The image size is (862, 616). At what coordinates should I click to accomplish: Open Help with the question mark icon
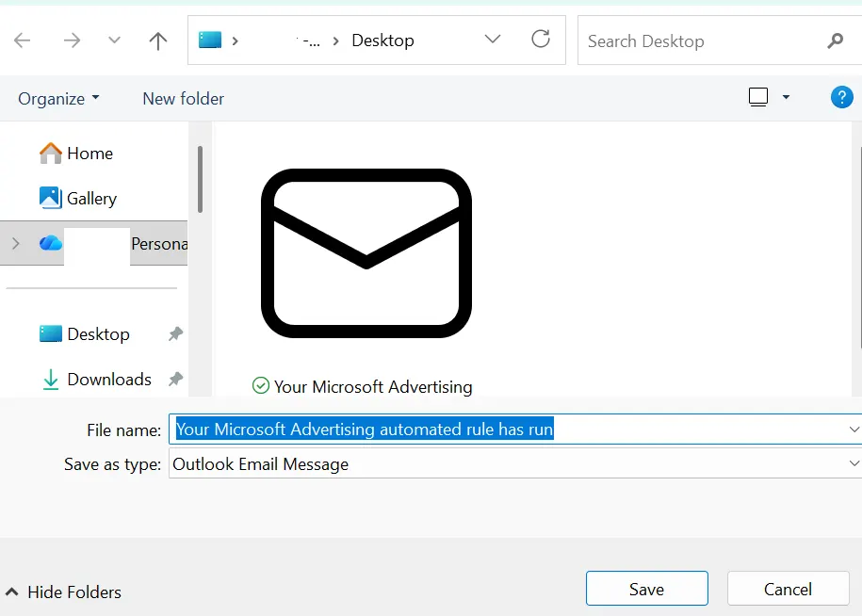point(841,97)
